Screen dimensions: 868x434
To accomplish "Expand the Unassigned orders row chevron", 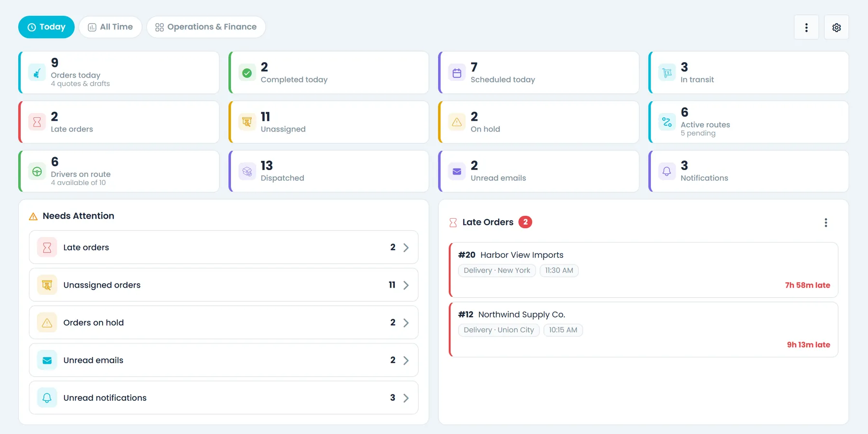I will [406, 285].
